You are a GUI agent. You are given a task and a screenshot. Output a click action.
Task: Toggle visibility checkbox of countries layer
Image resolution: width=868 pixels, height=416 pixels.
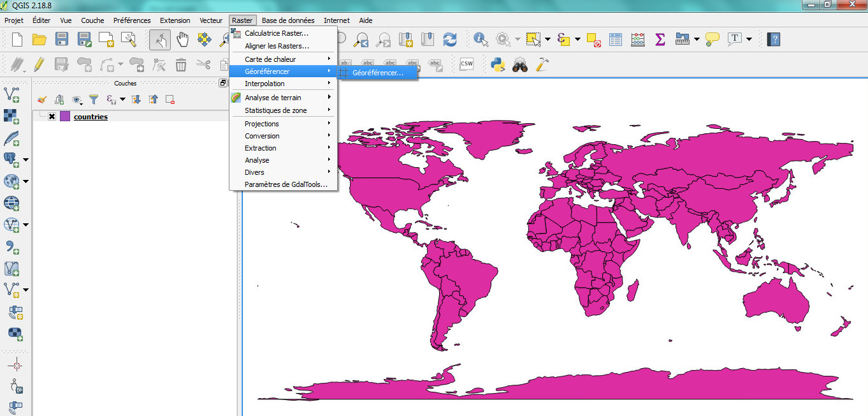[52, 117]
